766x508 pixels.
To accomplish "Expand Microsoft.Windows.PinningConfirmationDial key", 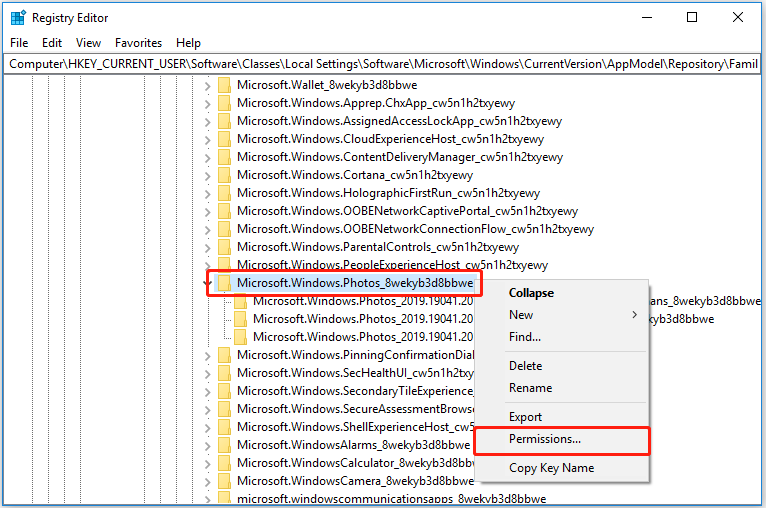I will coord(208,357).
